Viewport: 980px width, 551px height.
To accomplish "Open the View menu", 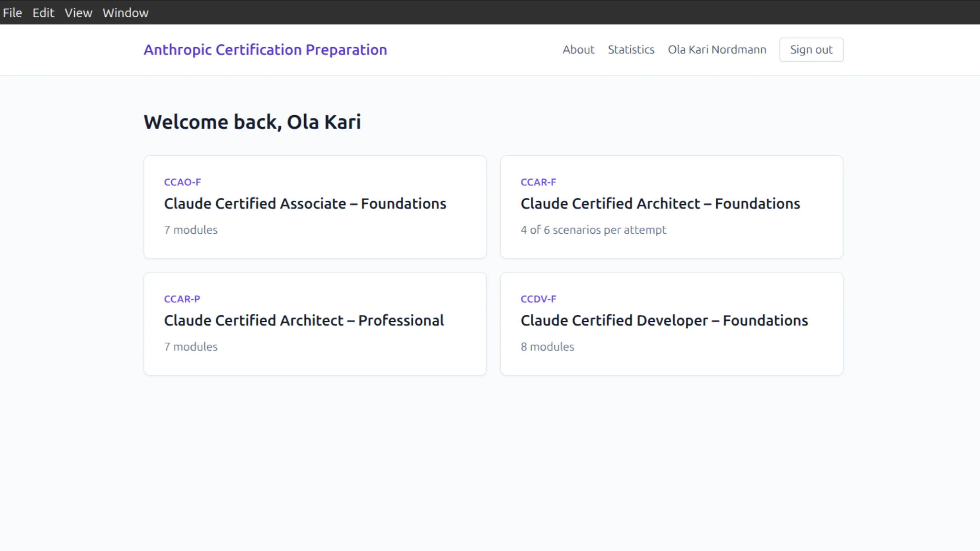I will [x=78, y=13].
